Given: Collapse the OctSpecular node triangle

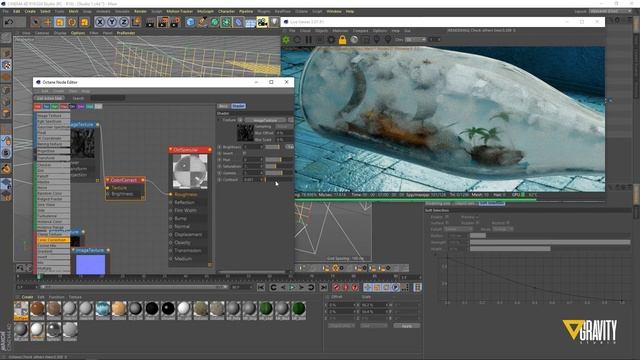Looking at the screenshot, I should pyautogui.click(x=171, y=150).
